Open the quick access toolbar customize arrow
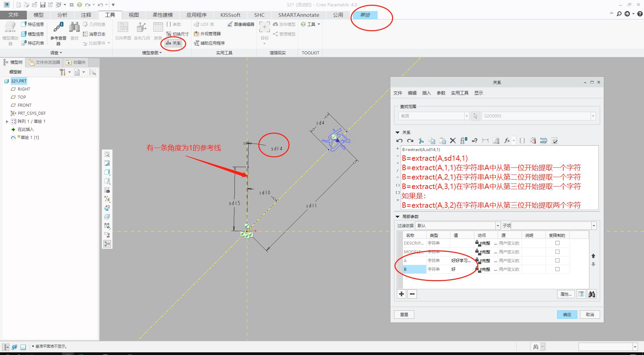 [113, 5]
